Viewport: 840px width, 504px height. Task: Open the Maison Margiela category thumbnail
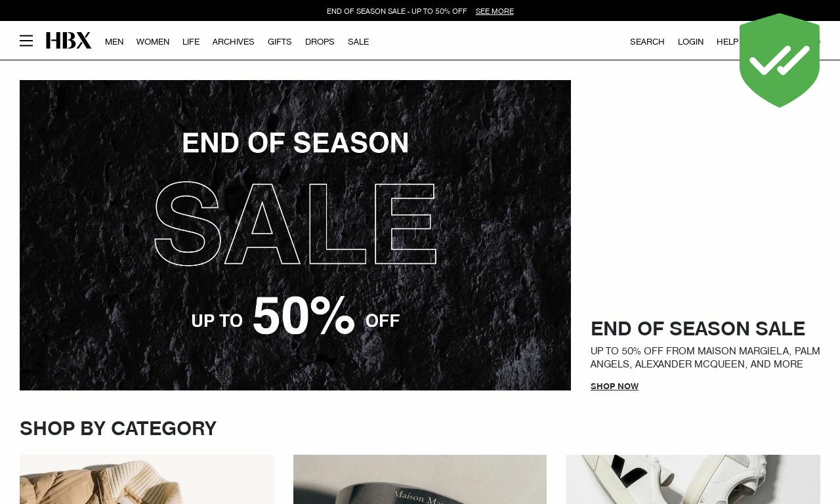point(420,479)
